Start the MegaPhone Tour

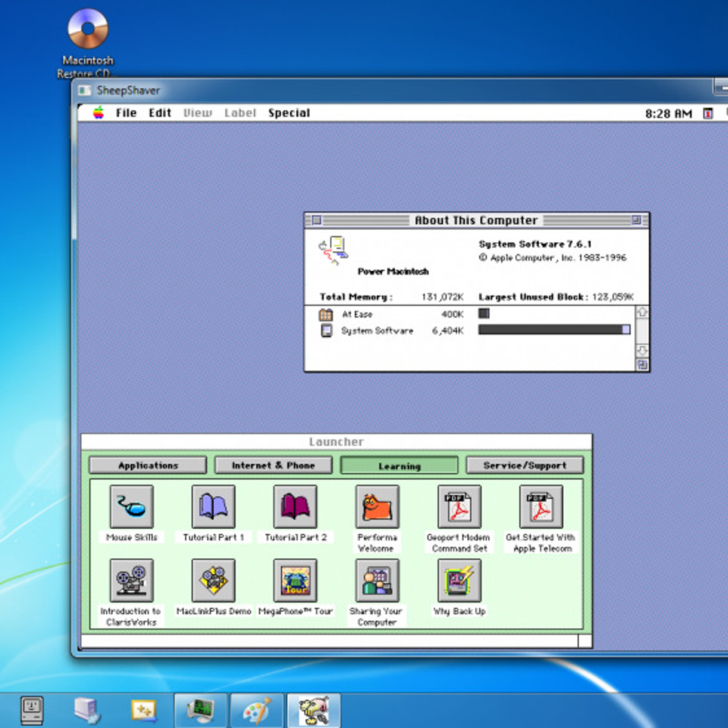click(295, 581)
